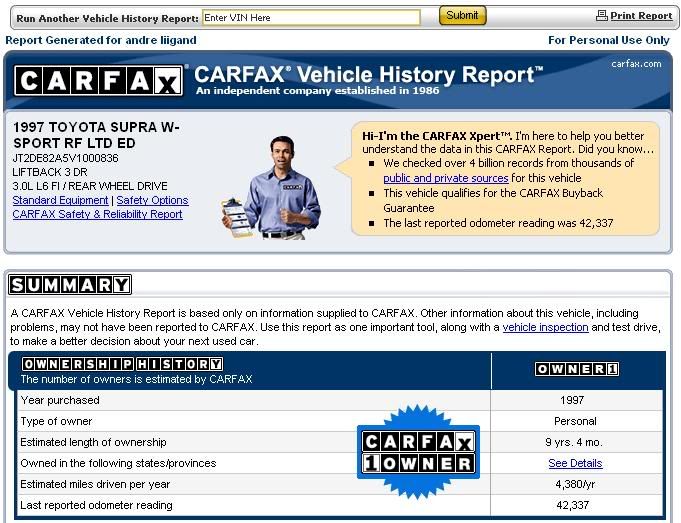Click 'For Personal Use Only' text
Image resolution: width=681 pixels, height=523 pixels.
[x=609, y=40]
